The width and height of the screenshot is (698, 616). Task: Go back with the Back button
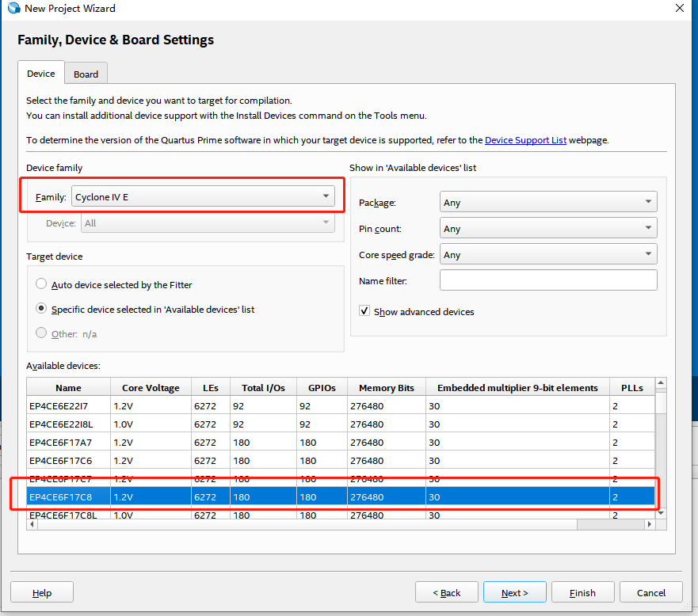click(x=446, y=592)
